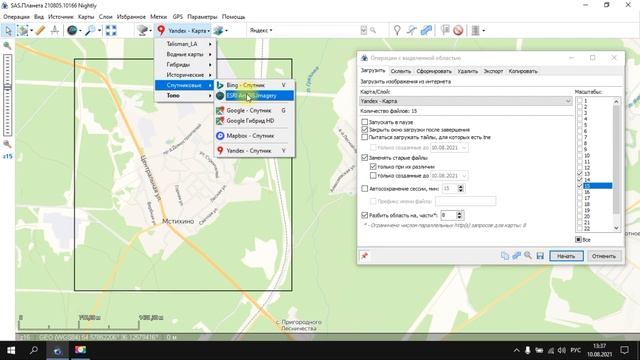Image resolution: width=640 pixels, height=360 pixels.
Task: Add a new polygon mark
Action: tap(426, 30)
